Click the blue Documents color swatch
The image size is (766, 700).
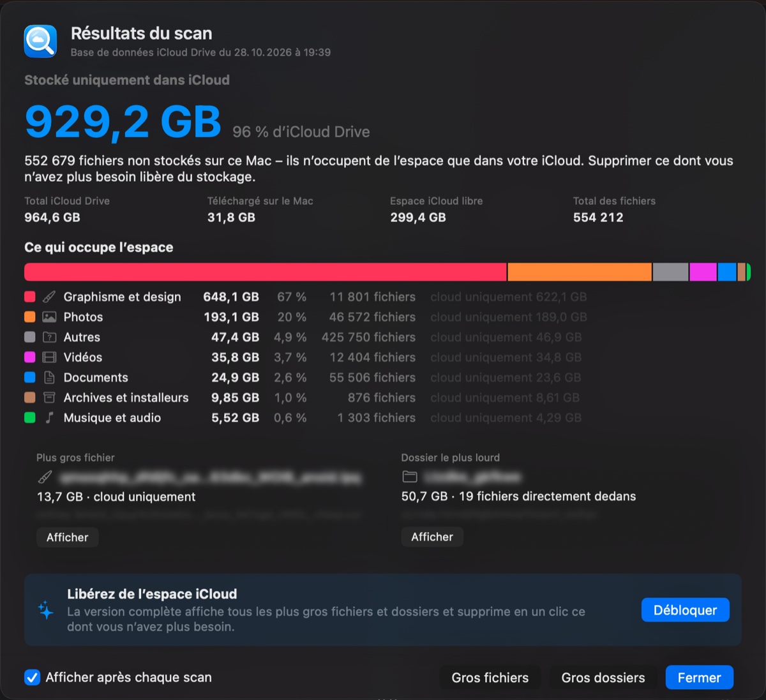coord(30,378)
